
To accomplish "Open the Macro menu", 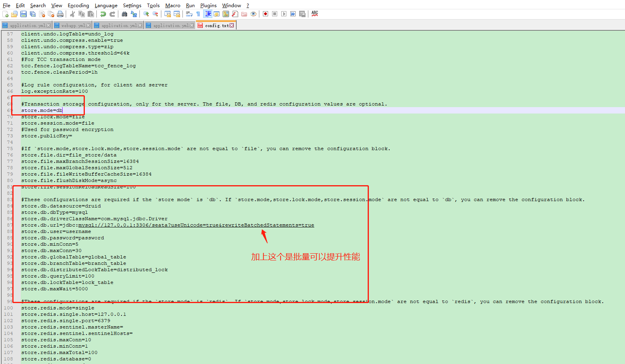I will [x=173, y=6].
